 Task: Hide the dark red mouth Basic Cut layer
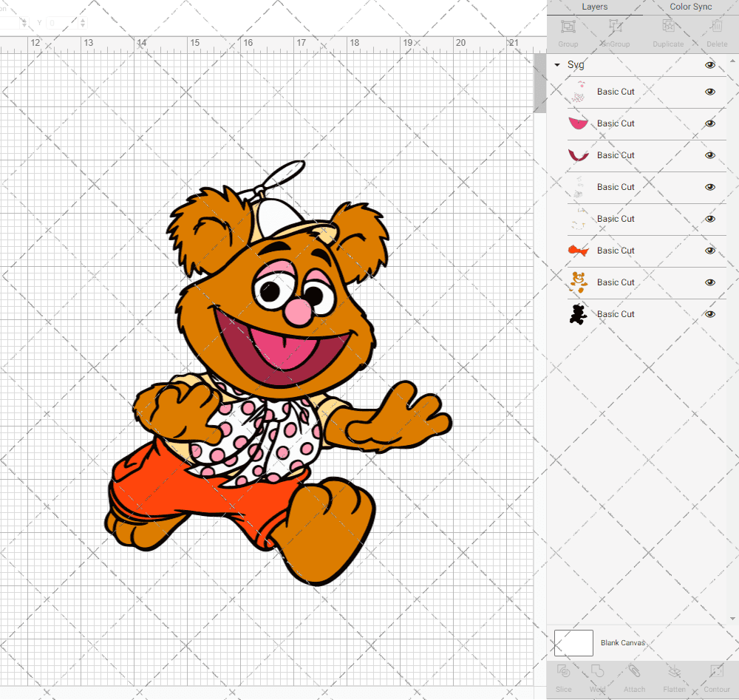709,155
